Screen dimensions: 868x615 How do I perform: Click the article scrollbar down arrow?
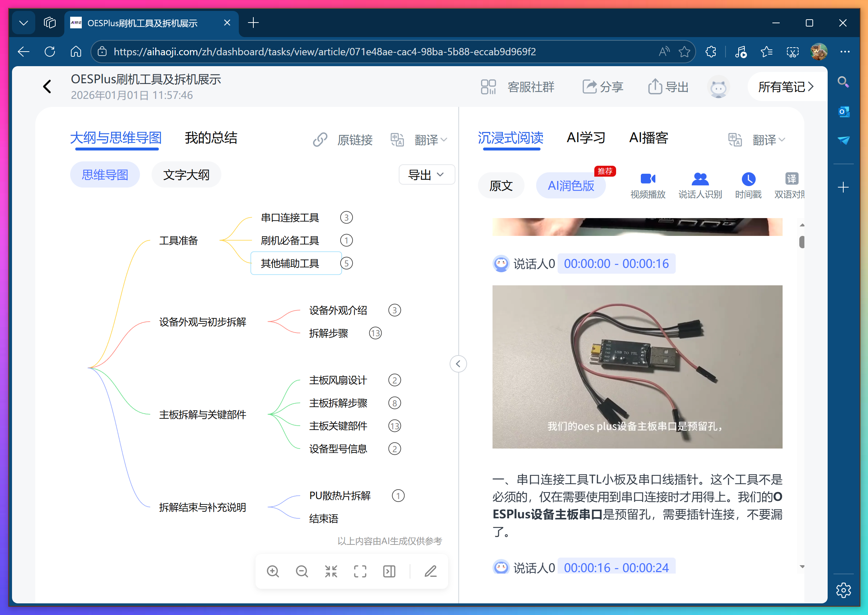point(802,567)
